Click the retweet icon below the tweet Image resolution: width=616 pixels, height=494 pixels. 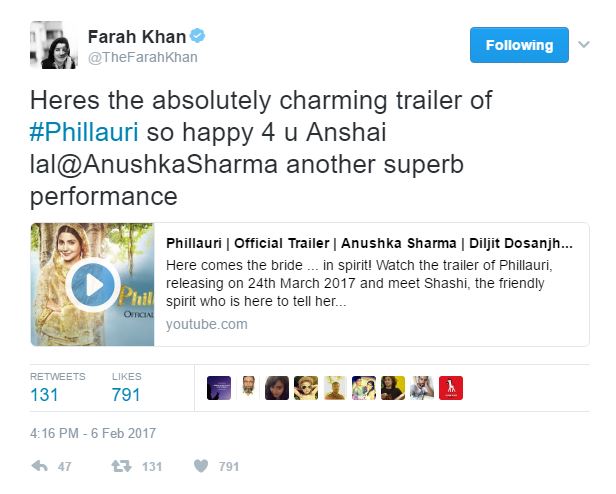(118, 466)
